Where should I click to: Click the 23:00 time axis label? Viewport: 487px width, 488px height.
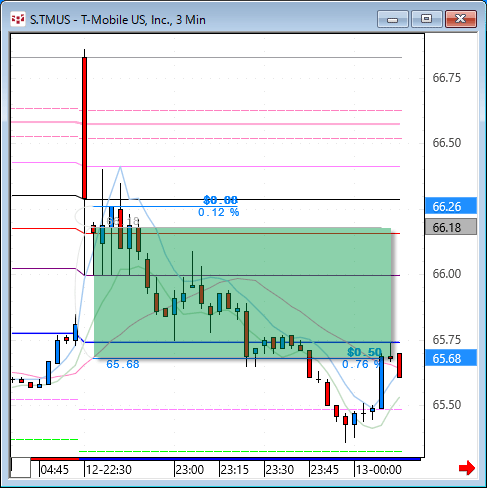tap(190, 470)
